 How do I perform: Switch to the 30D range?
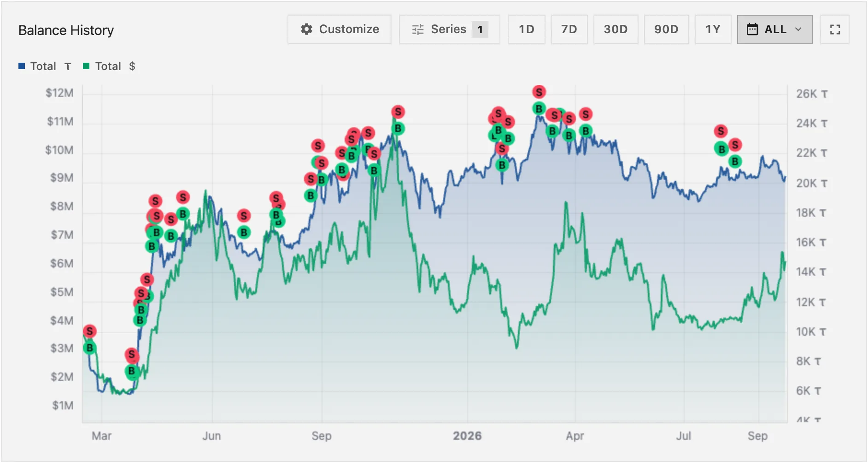coord(616,30)
